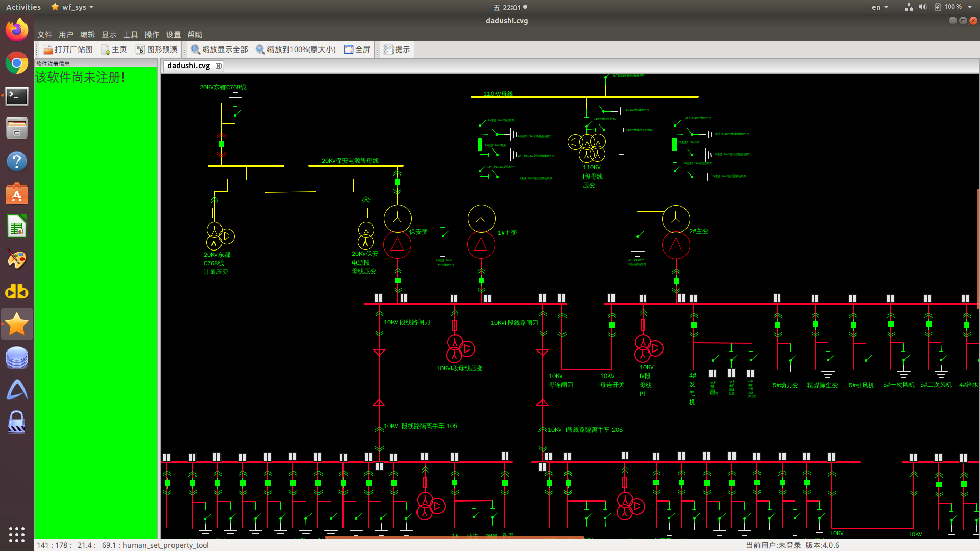Image resolution: width=980 pixels, height=551 pixels.
Task: Open the 设置 menu
Action: coord(173,35)
